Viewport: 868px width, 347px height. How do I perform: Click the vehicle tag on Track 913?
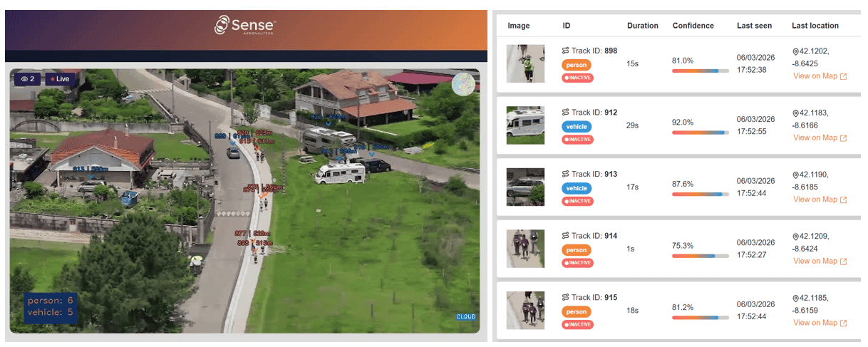(x=577, y=188)
